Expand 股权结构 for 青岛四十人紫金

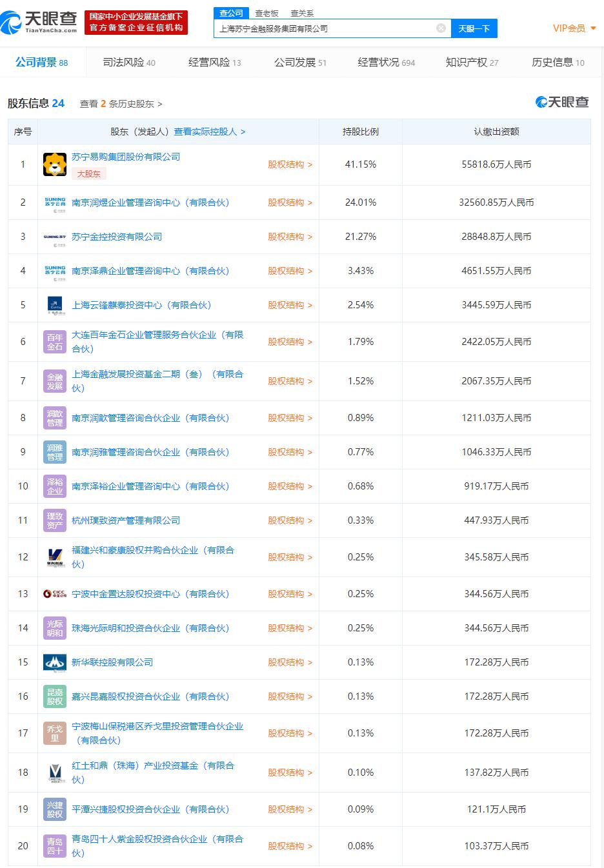290,846
